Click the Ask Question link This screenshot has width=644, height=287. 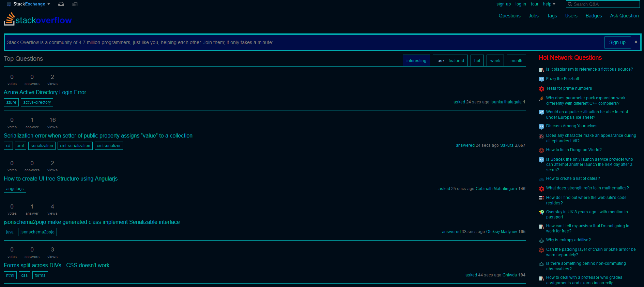(624, 16)
